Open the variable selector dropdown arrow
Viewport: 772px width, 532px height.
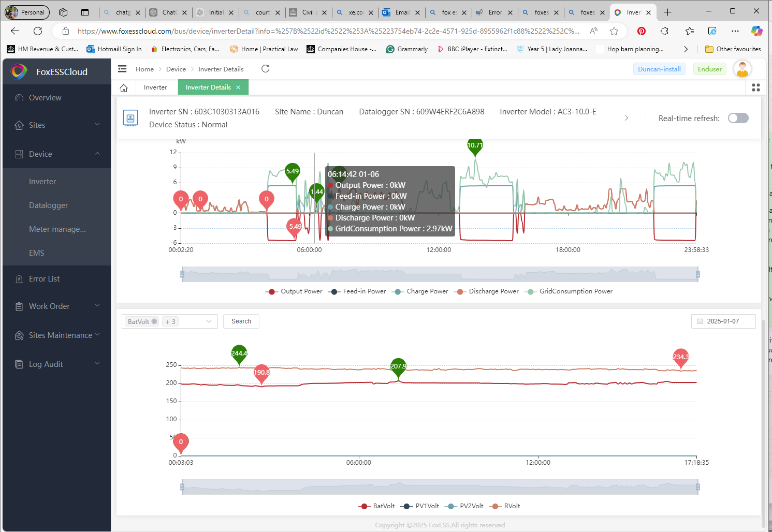click(x=209, y=321)
